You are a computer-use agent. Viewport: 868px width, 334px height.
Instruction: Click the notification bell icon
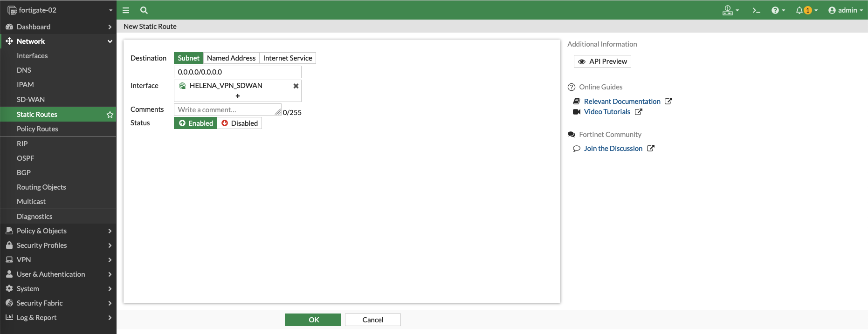[800, 10]
